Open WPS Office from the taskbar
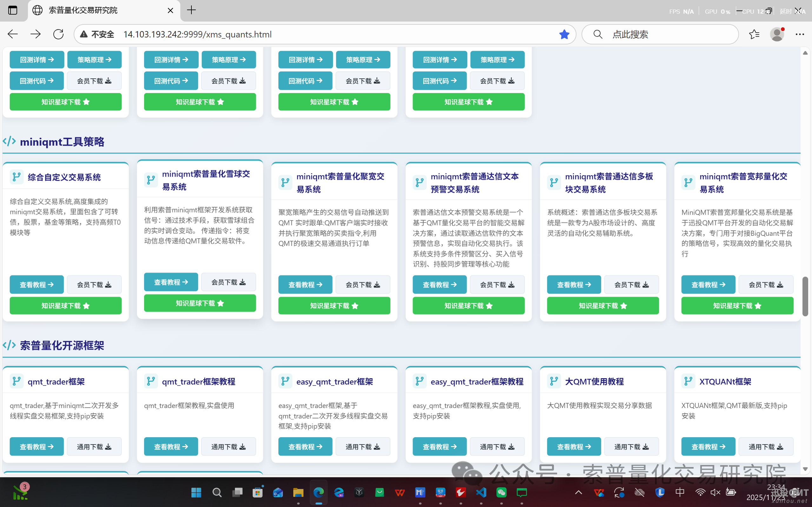The width and height of the screenshot is (812, 507). coord(400,493)
